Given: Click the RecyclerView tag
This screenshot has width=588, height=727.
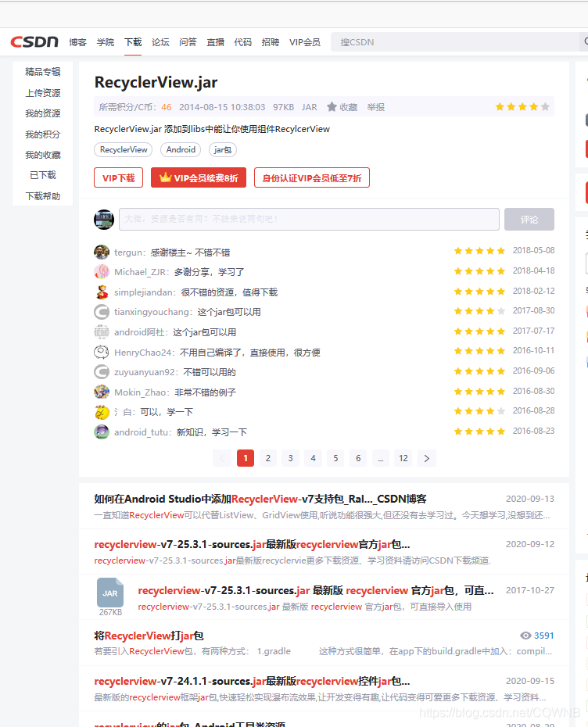Looking at the screenshot, I should pos(124,150).
